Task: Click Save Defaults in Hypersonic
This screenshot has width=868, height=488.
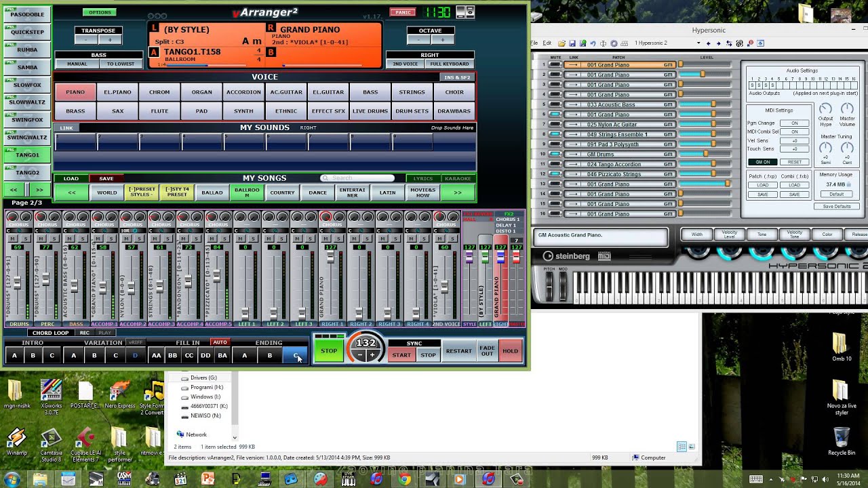Action: point(837,206)
